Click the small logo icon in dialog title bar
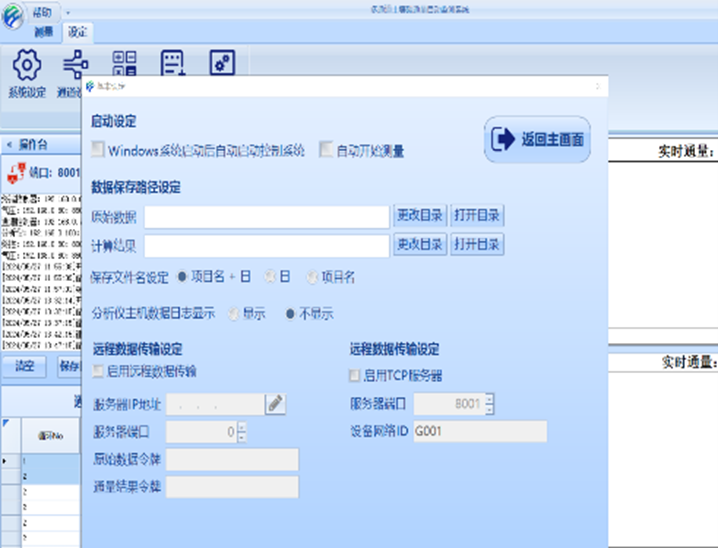 point(90,86)
